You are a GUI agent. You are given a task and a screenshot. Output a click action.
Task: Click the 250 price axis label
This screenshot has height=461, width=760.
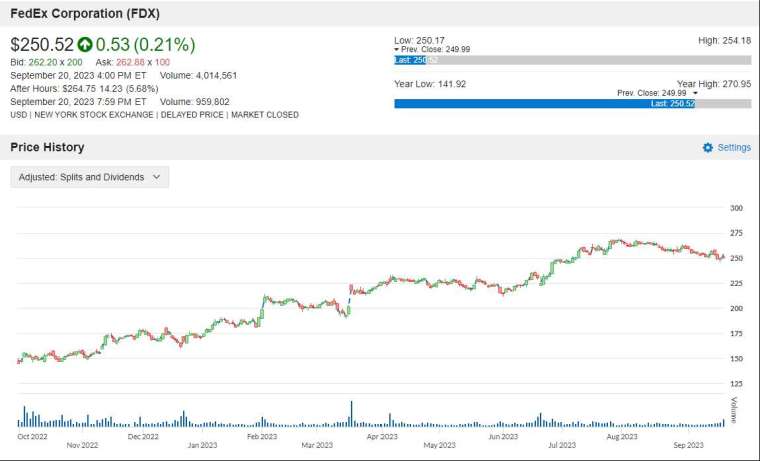(x=736, y=258)
